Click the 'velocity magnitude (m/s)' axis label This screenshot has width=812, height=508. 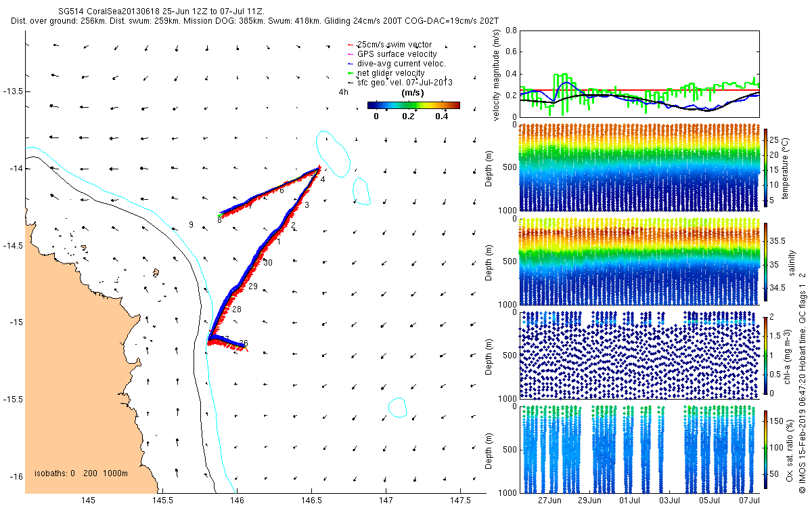coord(497,74)
